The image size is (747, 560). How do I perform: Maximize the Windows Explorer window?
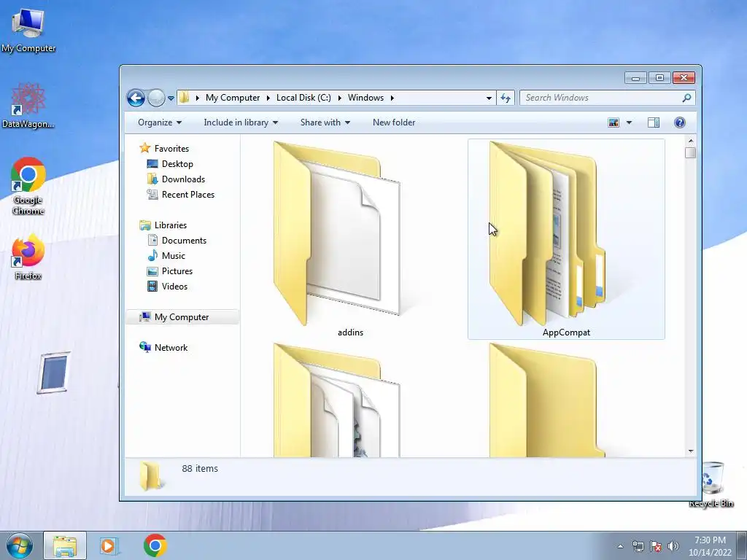click(659, 77)
